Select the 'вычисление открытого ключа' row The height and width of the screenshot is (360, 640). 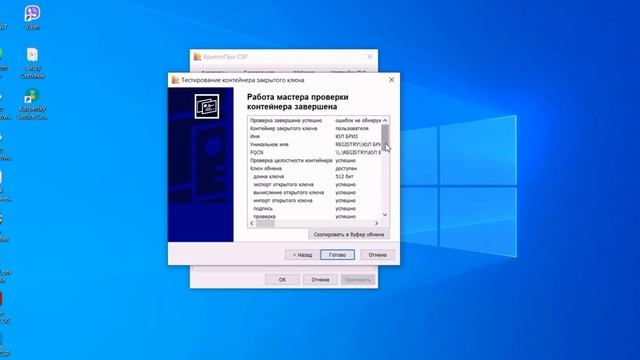(314, 192)
